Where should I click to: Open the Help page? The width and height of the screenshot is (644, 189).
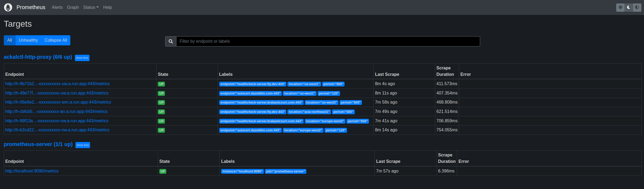point(107,7)
